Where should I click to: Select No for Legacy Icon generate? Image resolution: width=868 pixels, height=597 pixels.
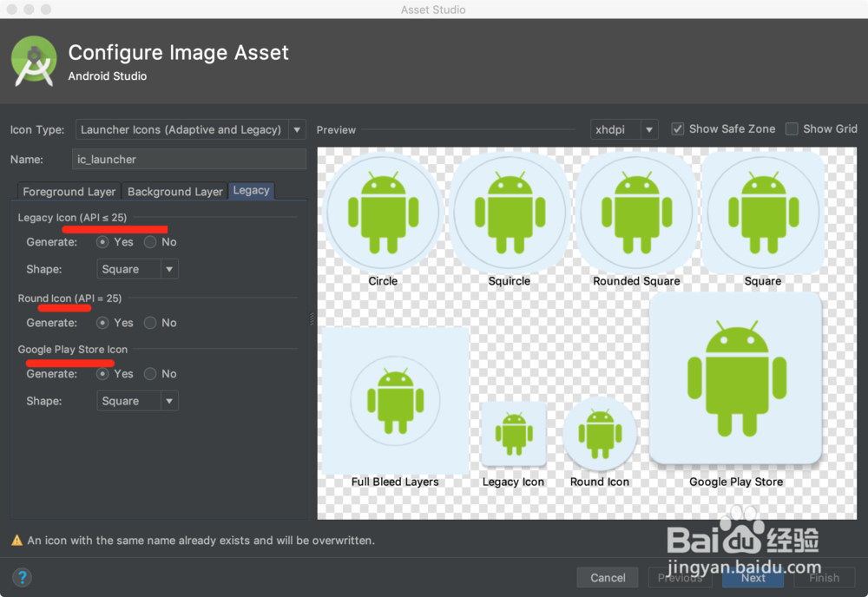(150, 242)
